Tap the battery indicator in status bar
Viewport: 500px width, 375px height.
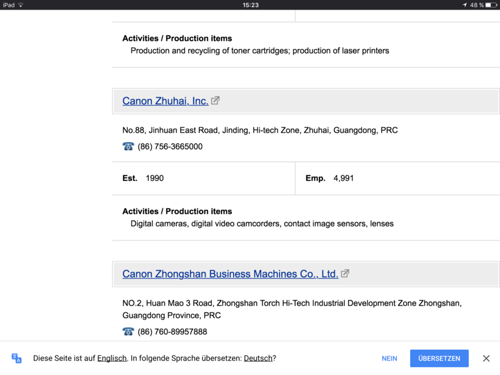[x=491, y=5]
